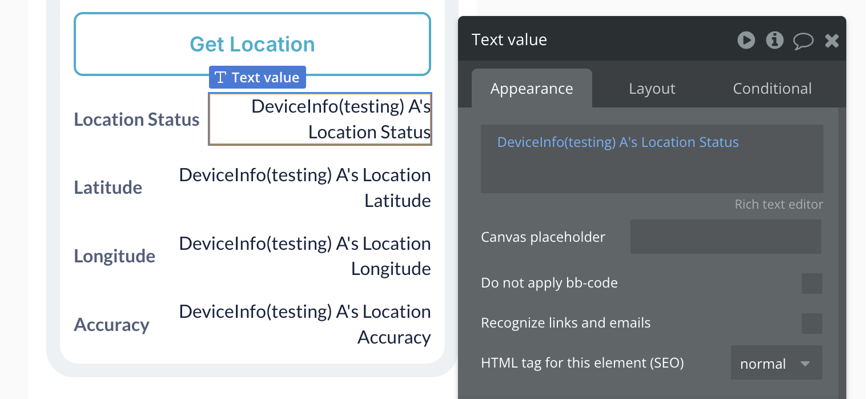
Task: Open the HTML tag dropdown set to normal
Action: click(776, 363)
